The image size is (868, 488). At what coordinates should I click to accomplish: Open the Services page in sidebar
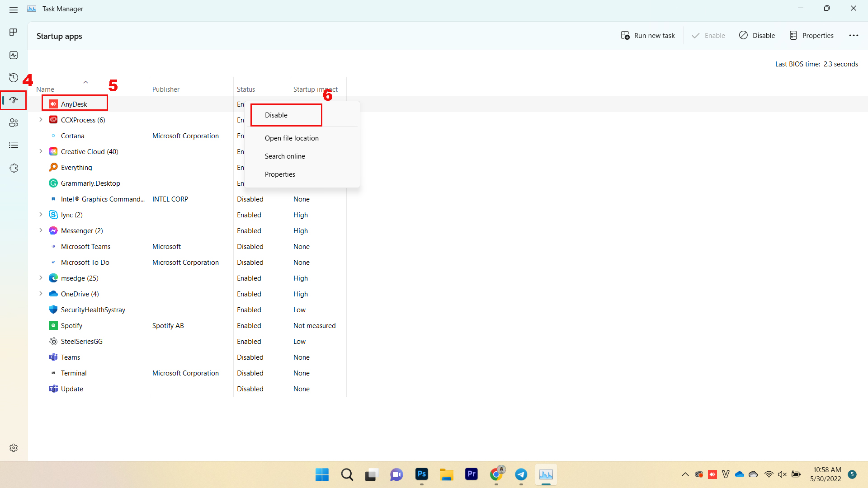tap(14, 168)
